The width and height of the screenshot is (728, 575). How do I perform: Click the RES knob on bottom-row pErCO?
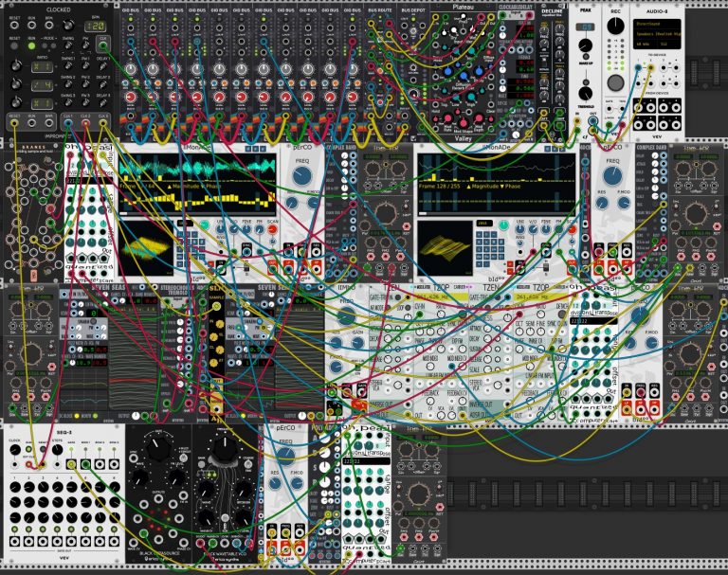[x=275, y=483]
